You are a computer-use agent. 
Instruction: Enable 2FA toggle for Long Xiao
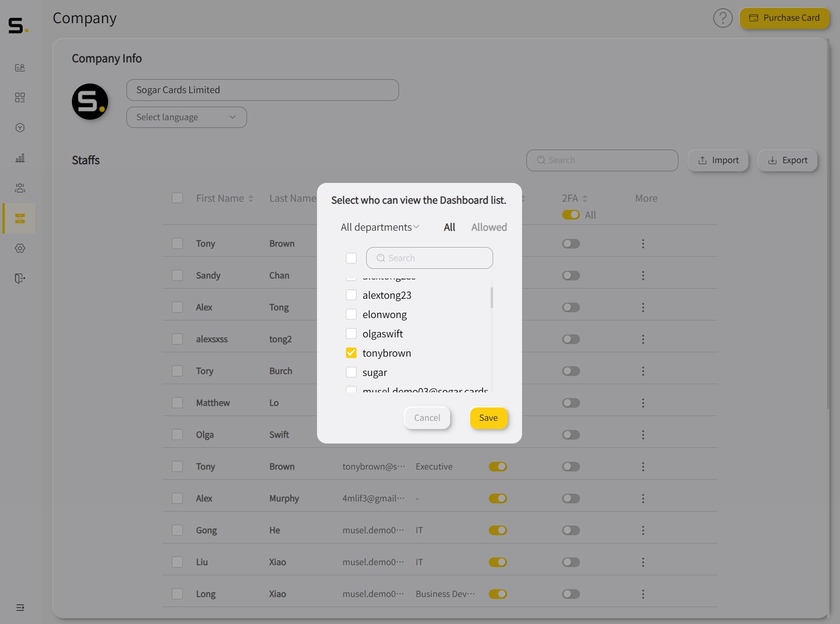571,594
